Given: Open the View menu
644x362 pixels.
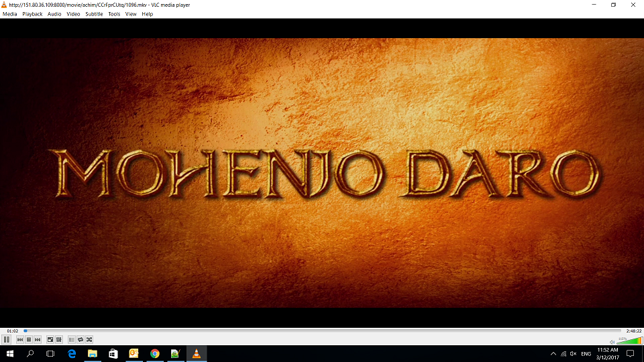Looking at the screenshot, I should 131,14.
